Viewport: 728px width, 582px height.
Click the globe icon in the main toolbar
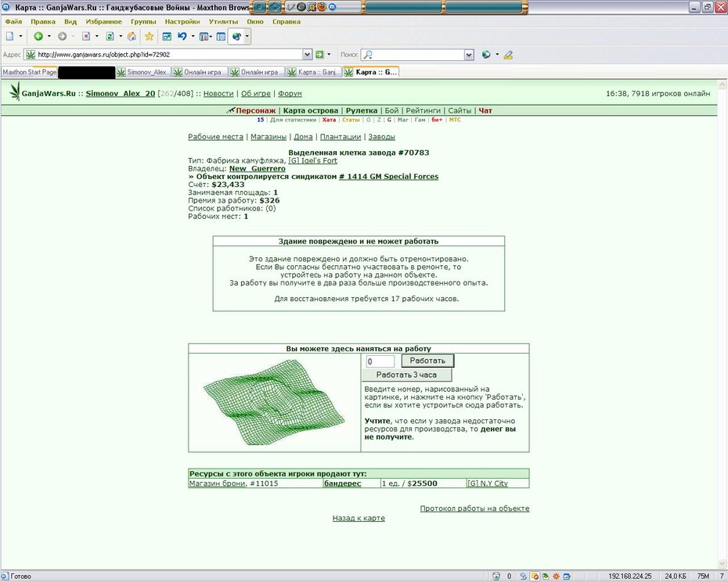236,36
